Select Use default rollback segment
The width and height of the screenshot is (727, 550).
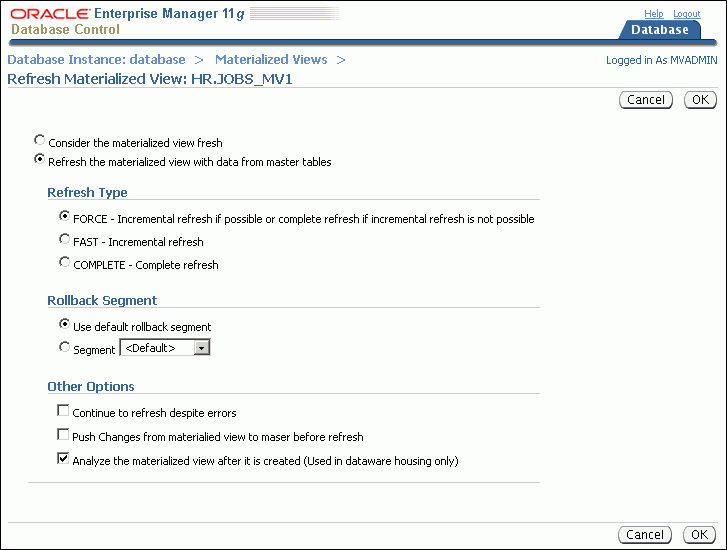(x=65, y=324)
